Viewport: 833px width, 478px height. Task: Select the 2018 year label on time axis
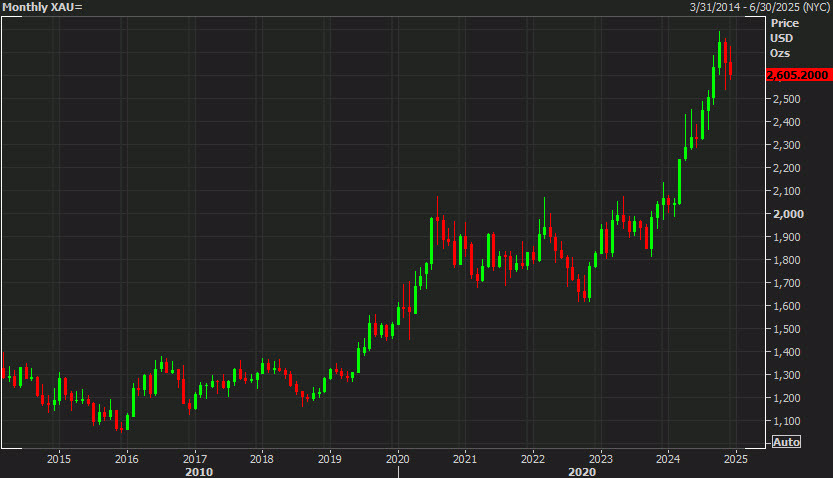[x=262, y=459]
